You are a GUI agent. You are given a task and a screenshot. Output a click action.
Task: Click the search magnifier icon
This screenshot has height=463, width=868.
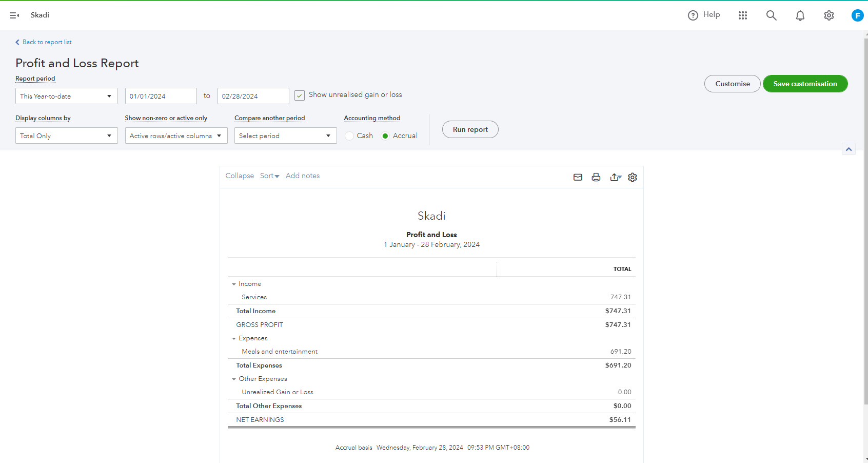point(771,15)
